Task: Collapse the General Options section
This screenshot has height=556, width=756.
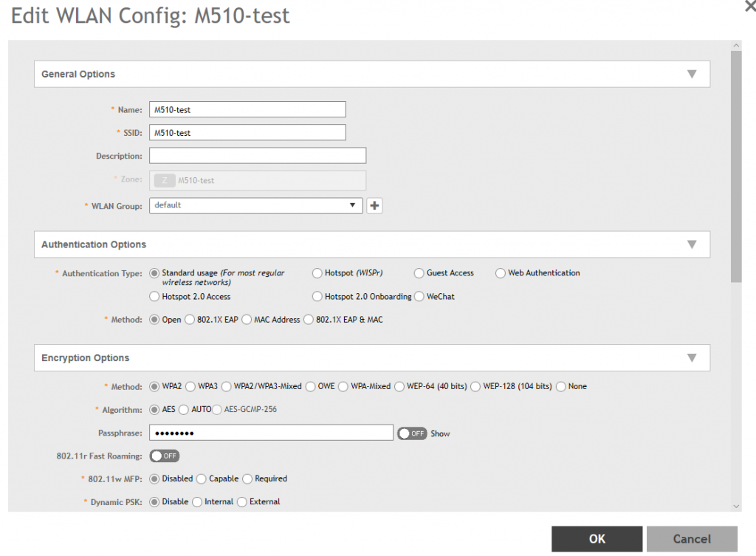Action: [691, 74]
